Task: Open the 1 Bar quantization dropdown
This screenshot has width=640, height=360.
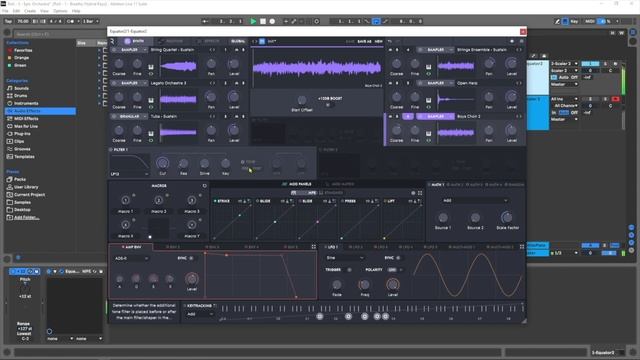Action: click(91, 21)
